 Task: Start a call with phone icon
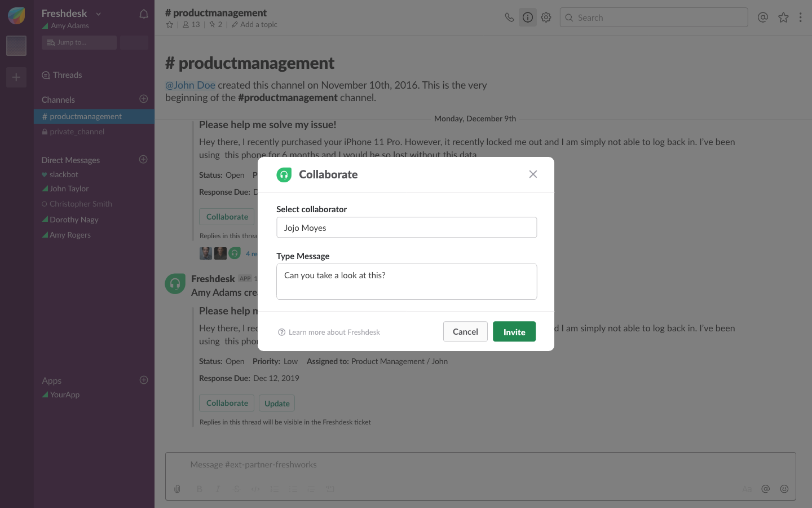pos(509,17)
